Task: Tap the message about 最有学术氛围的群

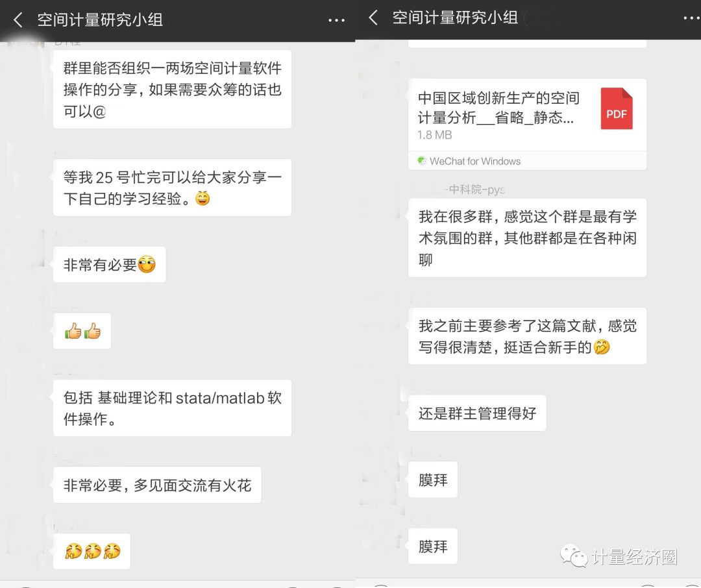Action: (527, 238)
